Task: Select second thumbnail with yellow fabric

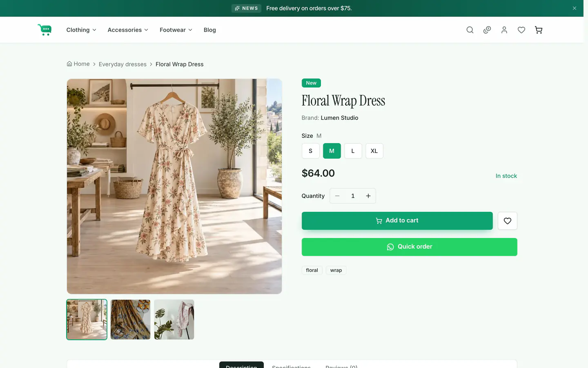Action: (x=131, y=319)
